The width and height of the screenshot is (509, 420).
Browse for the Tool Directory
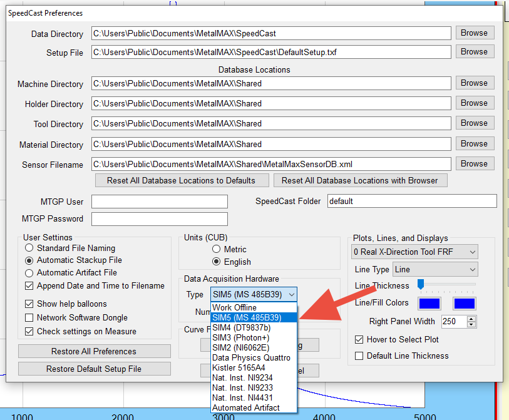pyautogui.click(x=475, y=123)
